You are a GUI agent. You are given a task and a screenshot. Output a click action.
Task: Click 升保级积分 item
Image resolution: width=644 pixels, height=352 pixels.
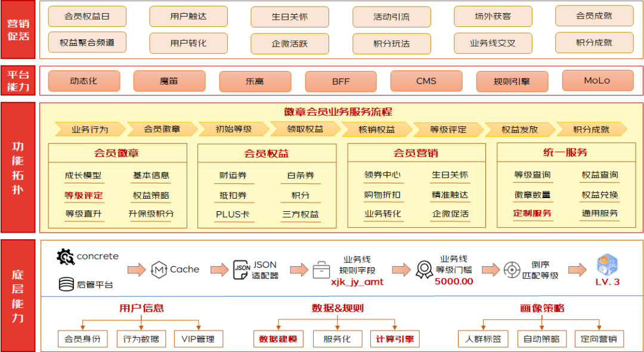(151, 214)
